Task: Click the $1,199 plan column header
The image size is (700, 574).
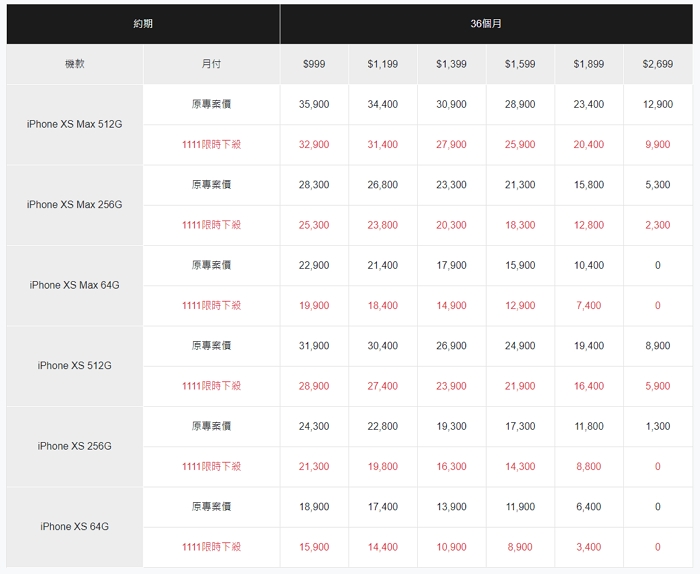Action: pos(383,64)
